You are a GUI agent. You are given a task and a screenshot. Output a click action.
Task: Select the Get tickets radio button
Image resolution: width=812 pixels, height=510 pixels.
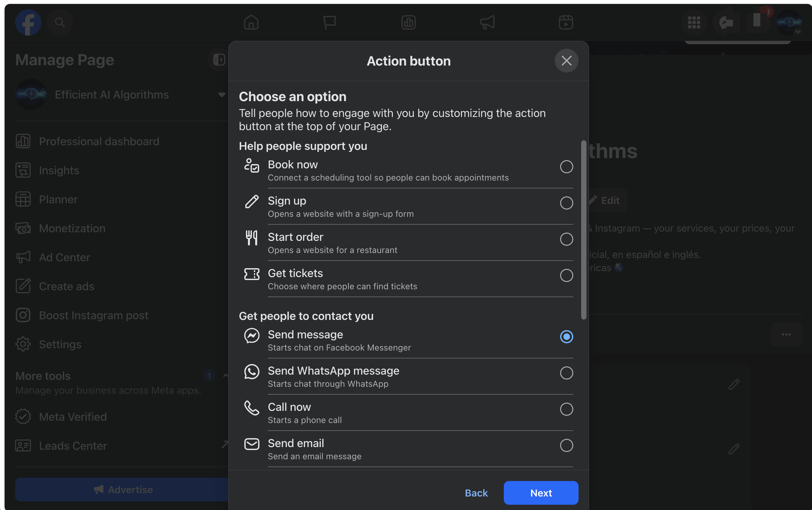[x=567, y=275]
